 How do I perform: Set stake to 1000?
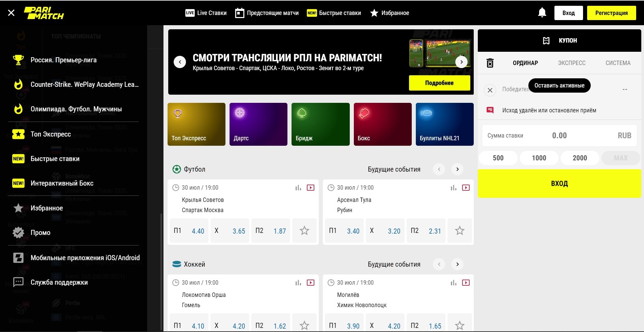[x=539, y=158]
